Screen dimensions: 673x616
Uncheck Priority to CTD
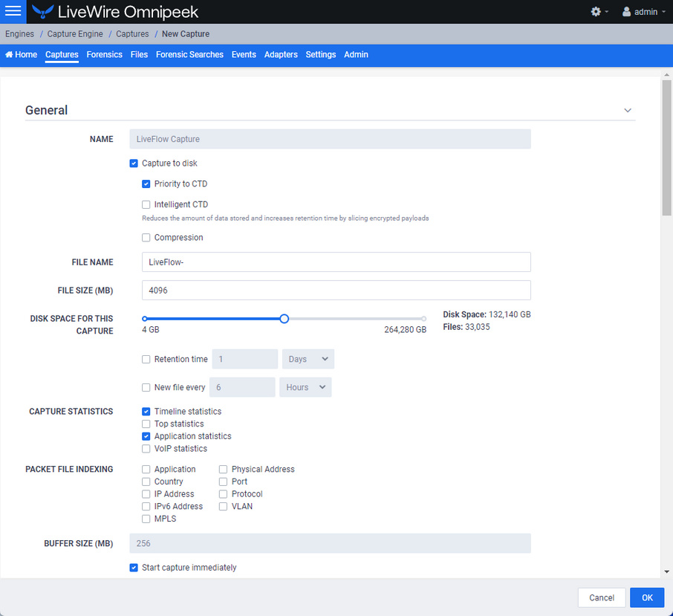pos(146,184)
